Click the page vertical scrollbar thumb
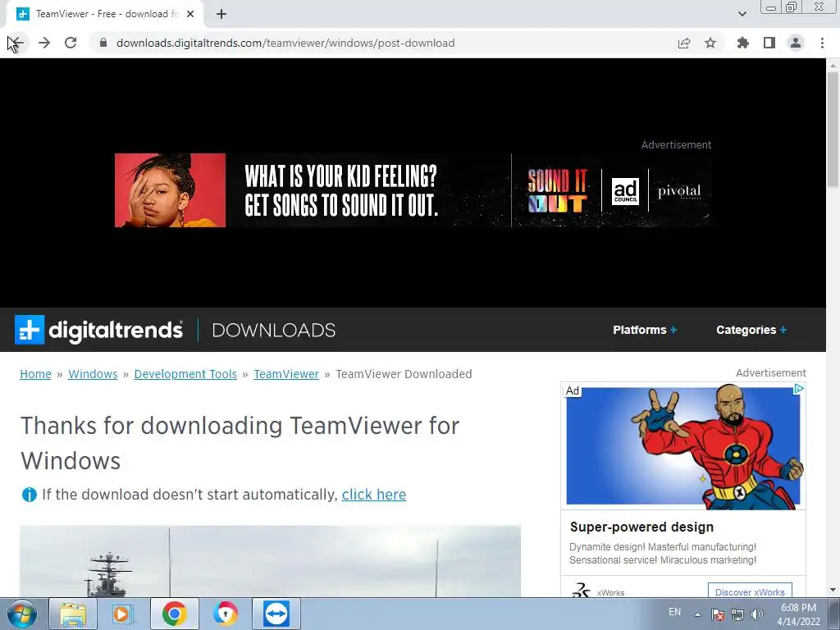Screen dimensions: 840x630 (x=833, y=129)
